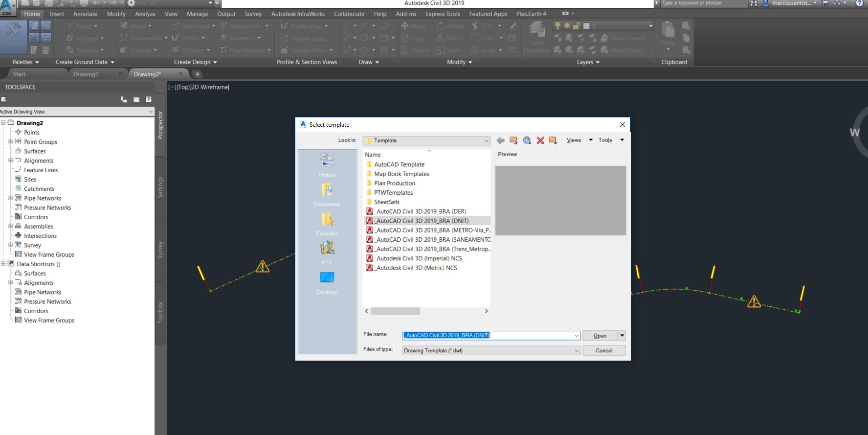Click the Open button
This screenshot has height=435, width=868.
(600, 336)
